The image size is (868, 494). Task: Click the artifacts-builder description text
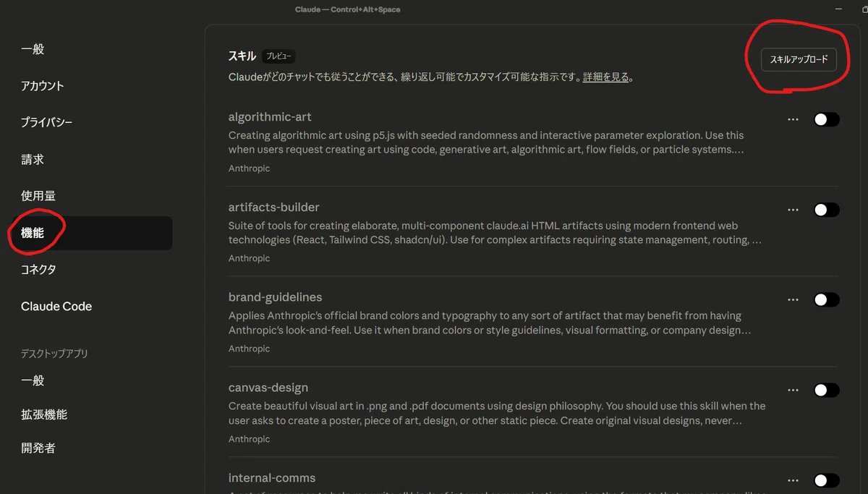click(495, 233)
